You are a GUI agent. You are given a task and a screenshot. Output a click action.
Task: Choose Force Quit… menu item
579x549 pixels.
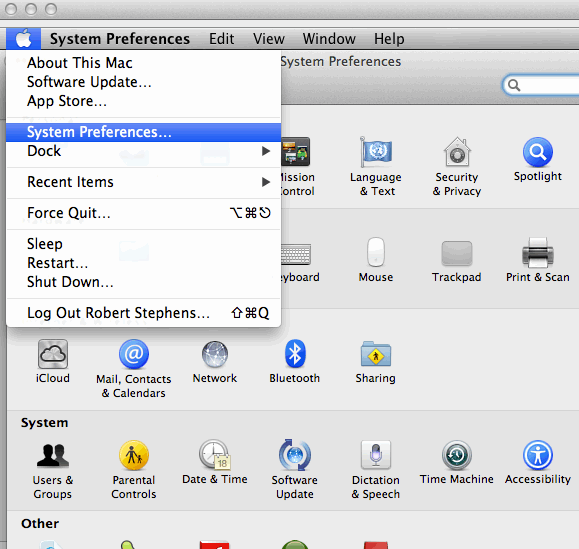tap(143, 213)
